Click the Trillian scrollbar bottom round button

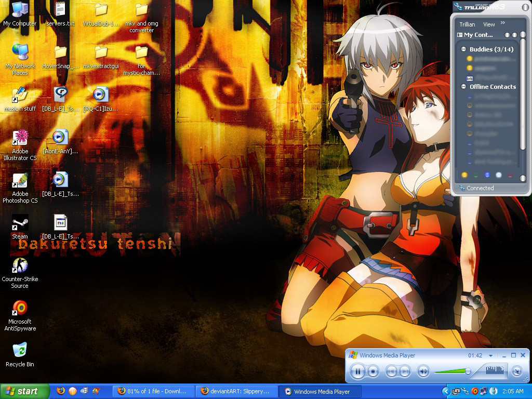523,178
